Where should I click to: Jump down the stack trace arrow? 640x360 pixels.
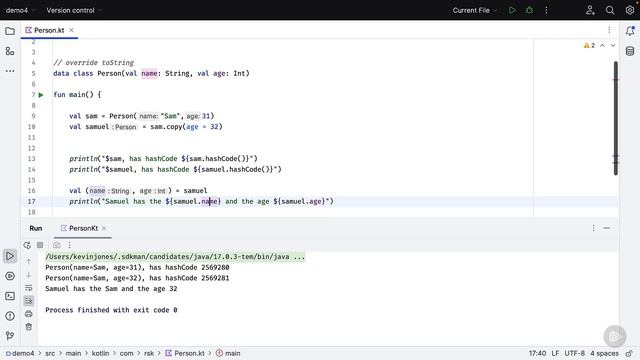point(29,275)
